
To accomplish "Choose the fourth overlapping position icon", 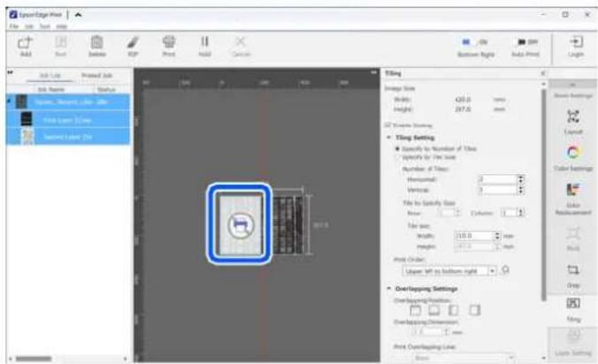I will coord(474,310).
